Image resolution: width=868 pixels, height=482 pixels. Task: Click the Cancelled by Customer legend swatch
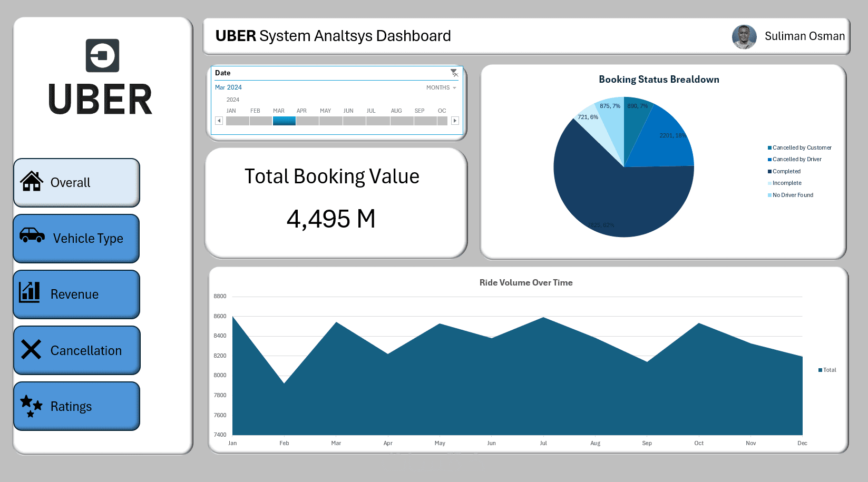click(769, 148)
